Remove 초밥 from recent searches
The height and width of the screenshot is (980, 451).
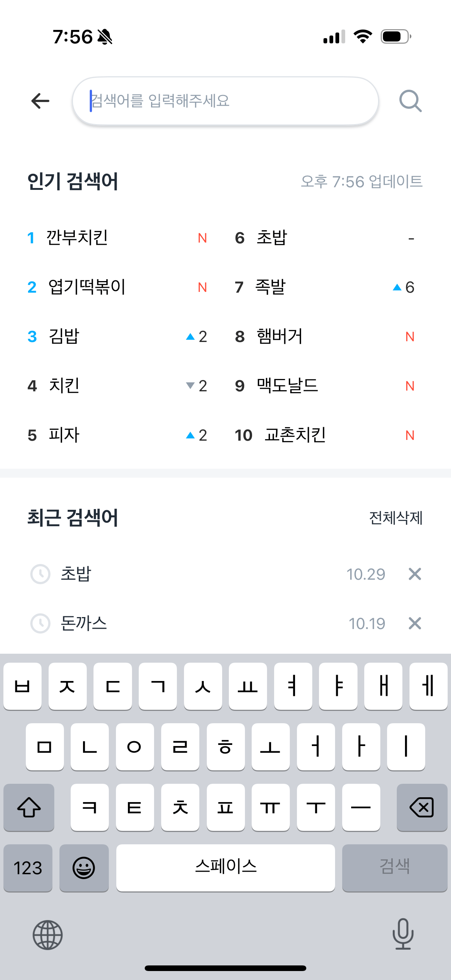(414, 574)
